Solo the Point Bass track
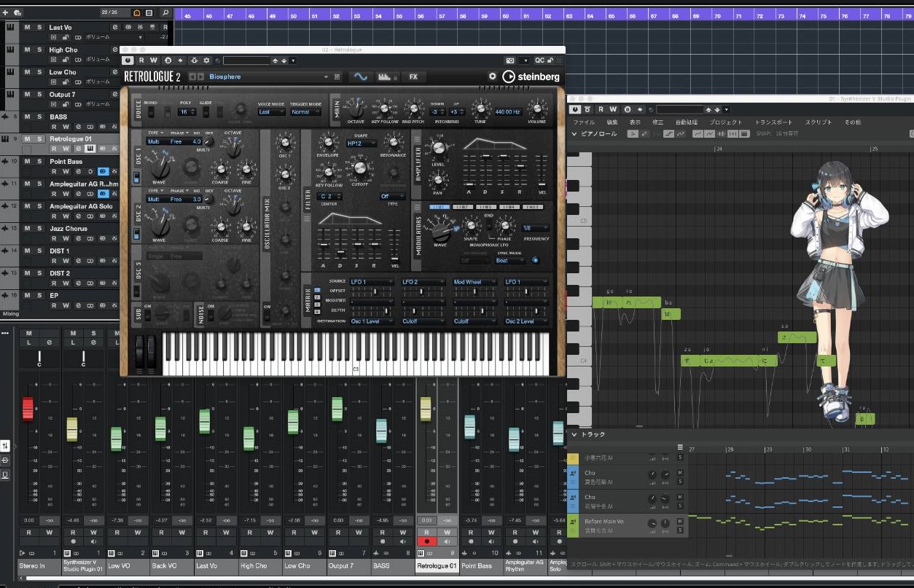The height and width of the screenshot is (588, 914). [x=39, y=162]
